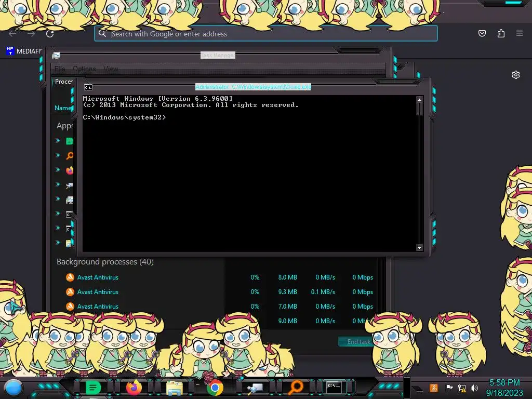Expand the green chat app process row

pyautogui.click(x=58, y=140)
